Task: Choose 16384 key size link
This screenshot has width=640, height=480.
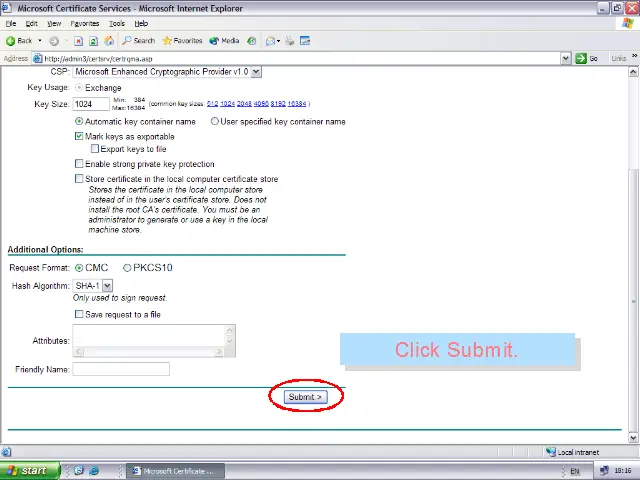Action: point(297,104)
